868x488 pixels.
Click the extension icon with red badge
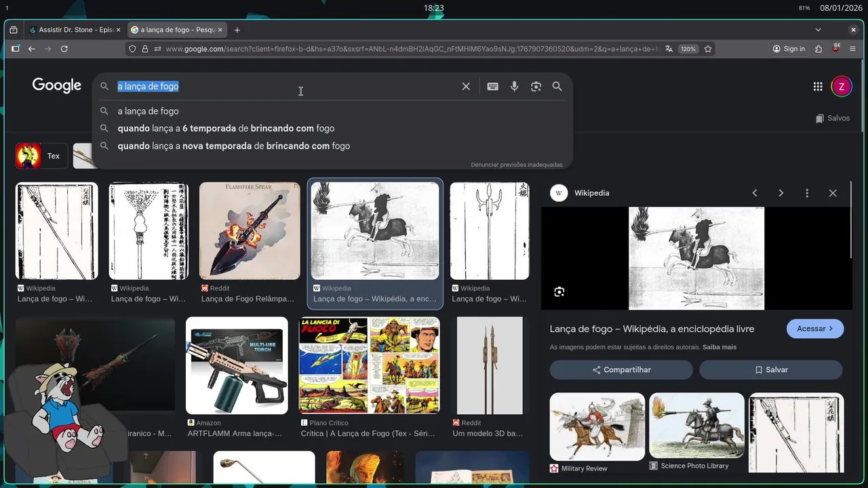[x=835, y=48]
